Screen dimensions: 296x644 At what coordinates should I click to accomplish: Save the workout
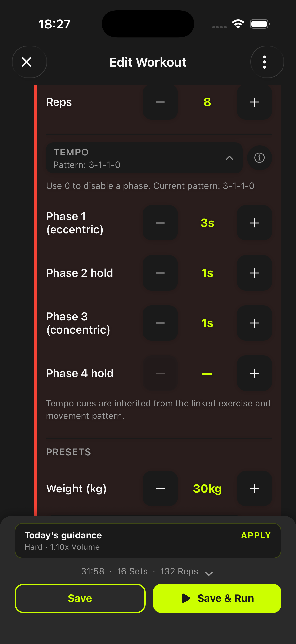[80, 598]
